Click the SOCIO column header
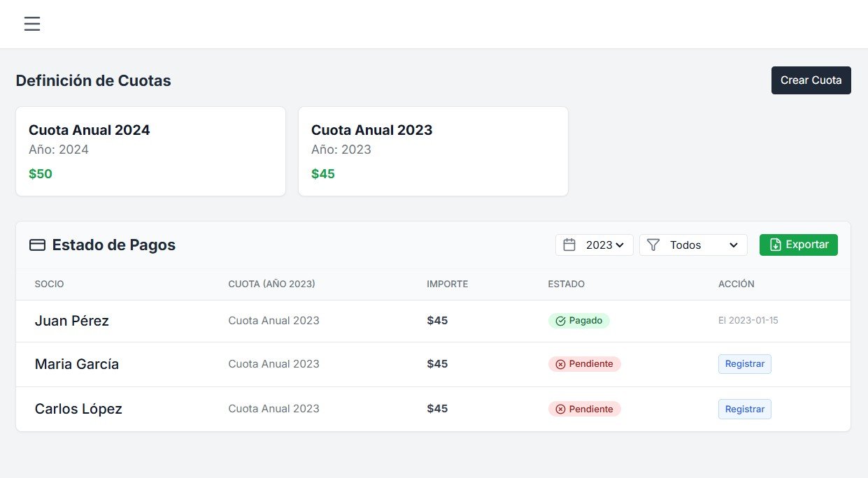868x478 pixels. coord(49,284)
